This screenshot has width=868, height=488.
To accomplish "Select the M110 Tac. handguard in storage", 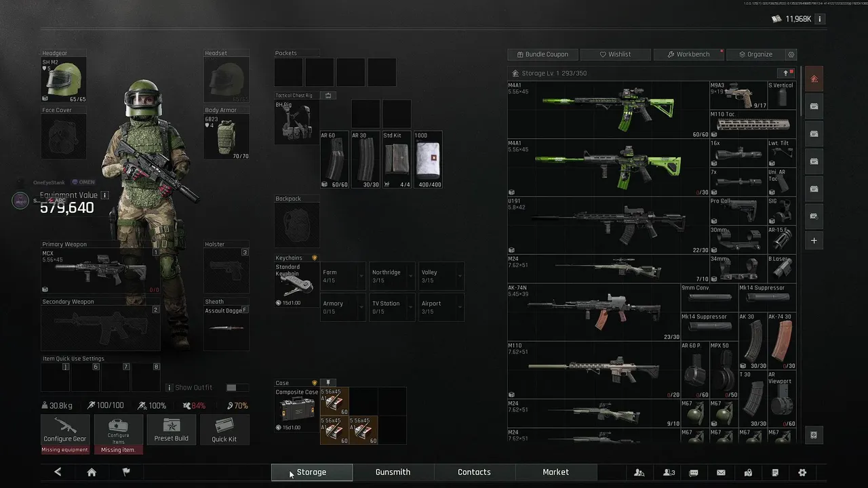I will click(752, 124).
